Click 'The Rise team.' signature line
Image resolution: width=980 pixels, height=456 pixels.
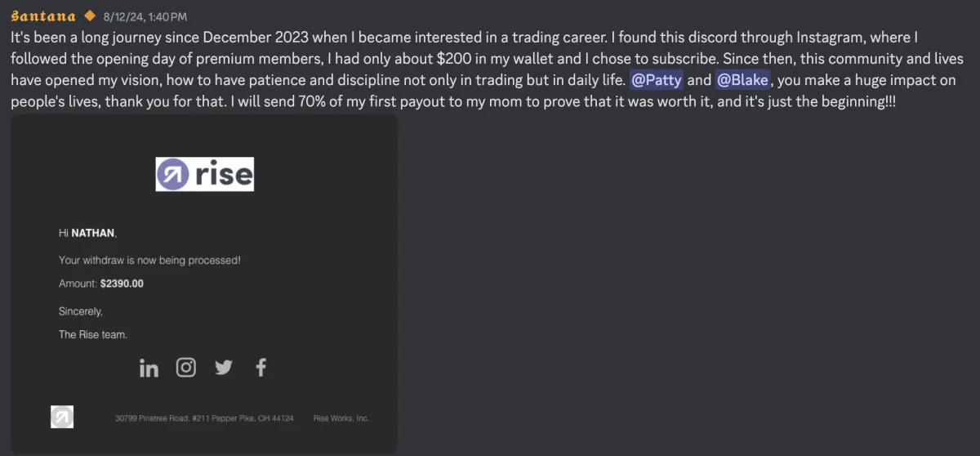(x=93, y=334)
